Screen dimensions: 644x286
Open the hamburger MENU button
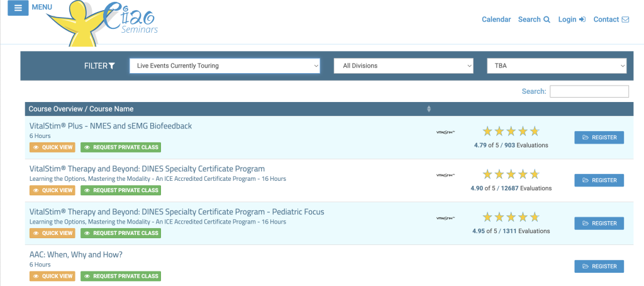coord(18,8)
